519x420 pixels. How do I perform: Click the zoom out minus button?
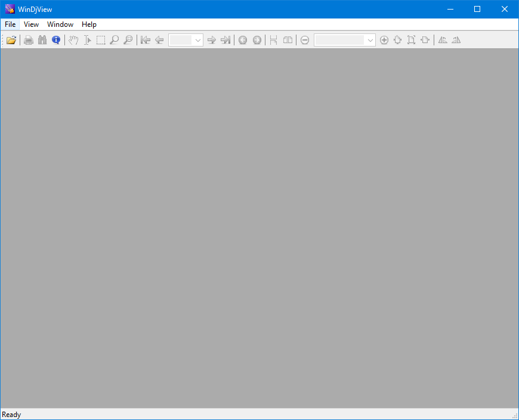pyautogui.click(x=305, y=40)
